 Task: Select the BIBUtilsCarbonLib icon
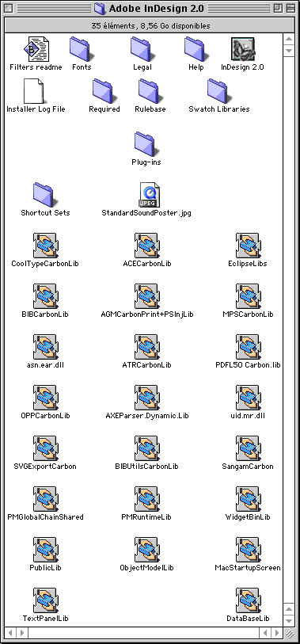[146, 448]
